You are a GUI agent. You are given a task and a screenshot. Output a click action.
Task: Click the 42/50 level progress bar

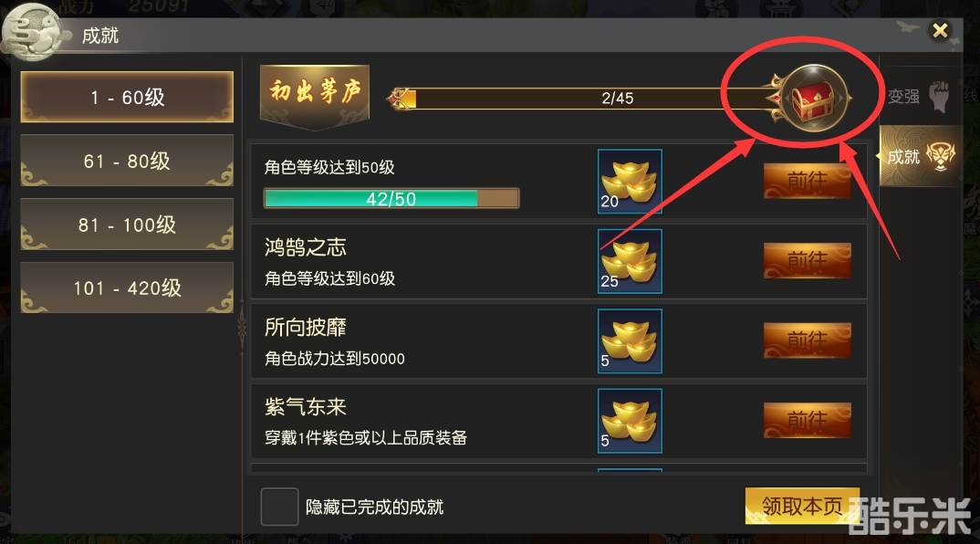pyautogui.click(x=391, y=198)
